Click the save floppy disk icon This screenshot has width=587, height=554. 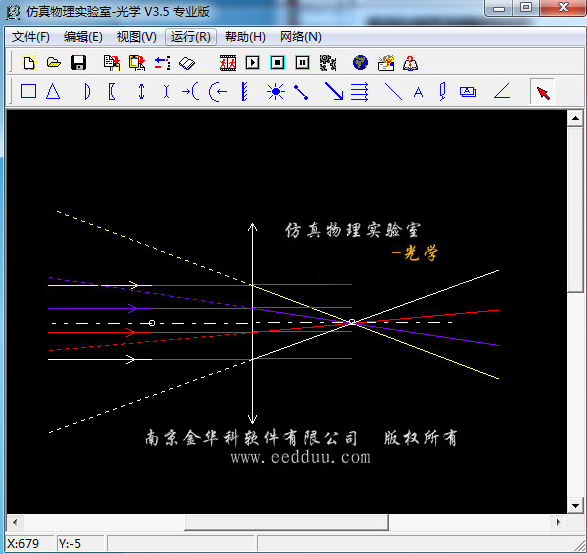tap(79, 63)
